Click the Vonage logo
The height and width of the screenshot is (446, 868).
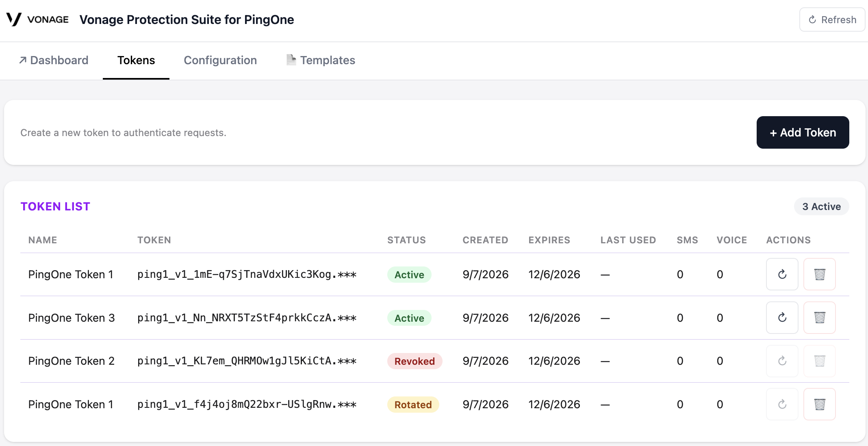[37, 19]
